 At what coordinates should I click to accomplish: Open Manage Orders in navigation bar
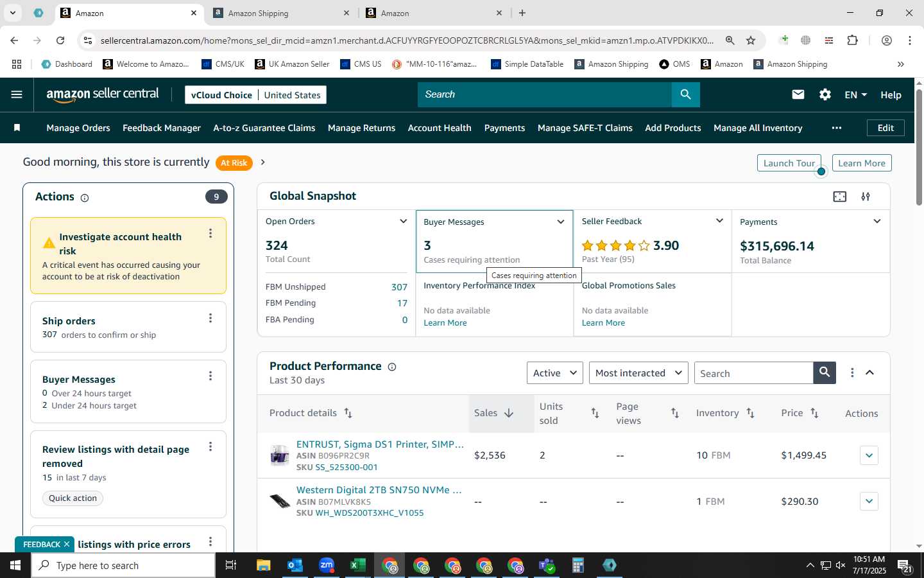click(x=78, y=128)
